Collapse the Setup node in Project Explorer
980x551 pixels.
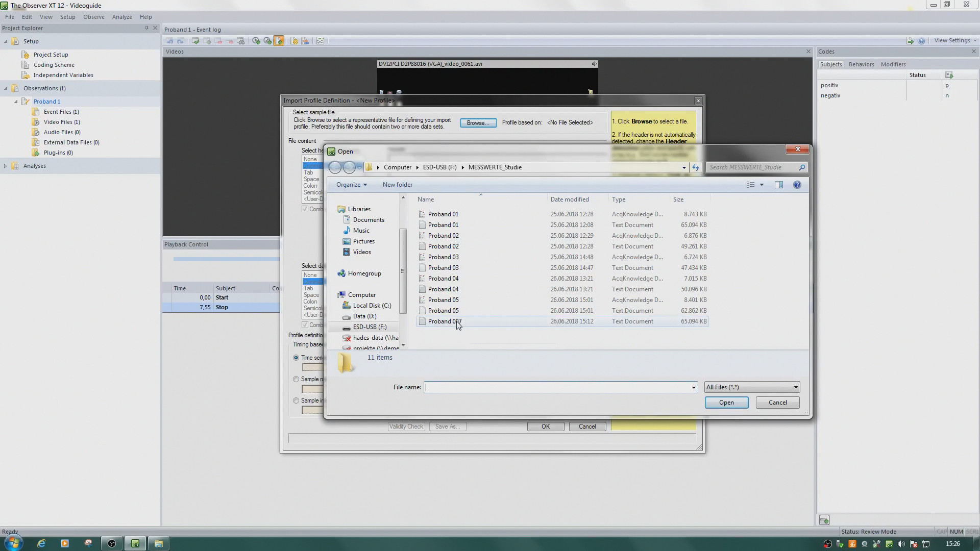[x=6, y=41]
